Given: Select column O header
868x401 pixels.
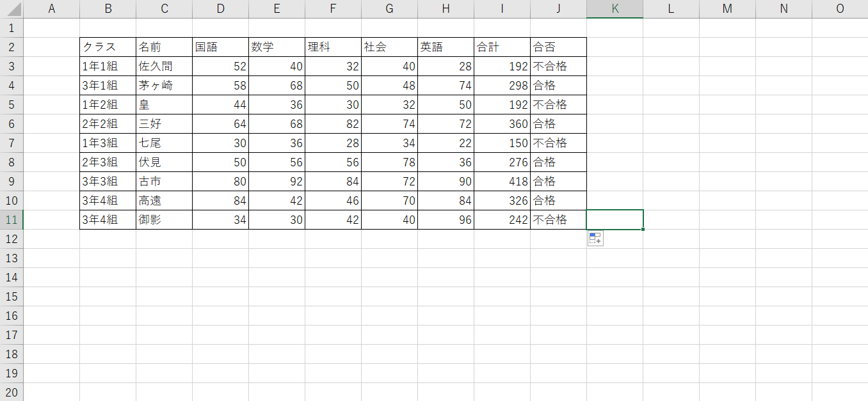Looking at the screenshot, I should pyautogui.click(x=840, y=9).
